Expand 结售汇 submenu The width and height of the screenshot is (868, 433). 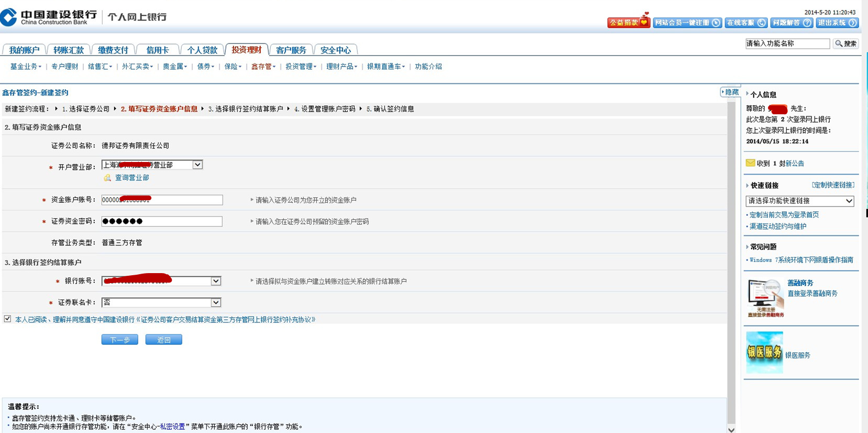(100, 67)
